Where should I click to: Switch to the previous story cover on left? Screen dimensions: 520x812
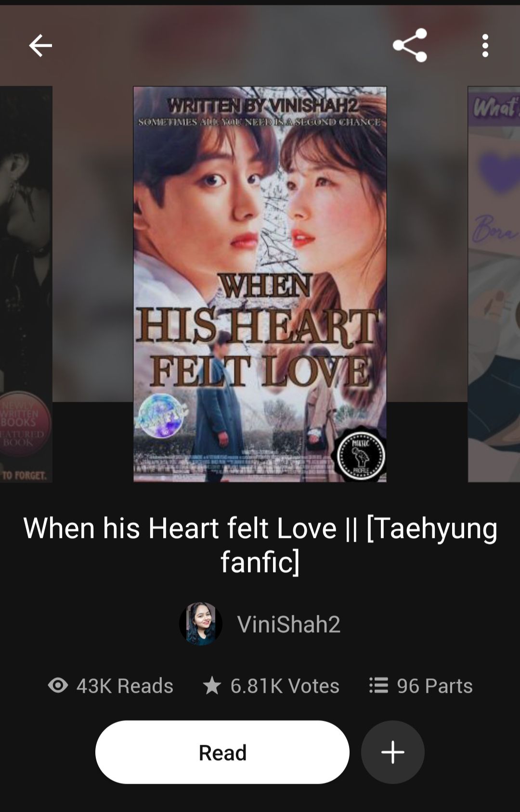pos(26,284)
